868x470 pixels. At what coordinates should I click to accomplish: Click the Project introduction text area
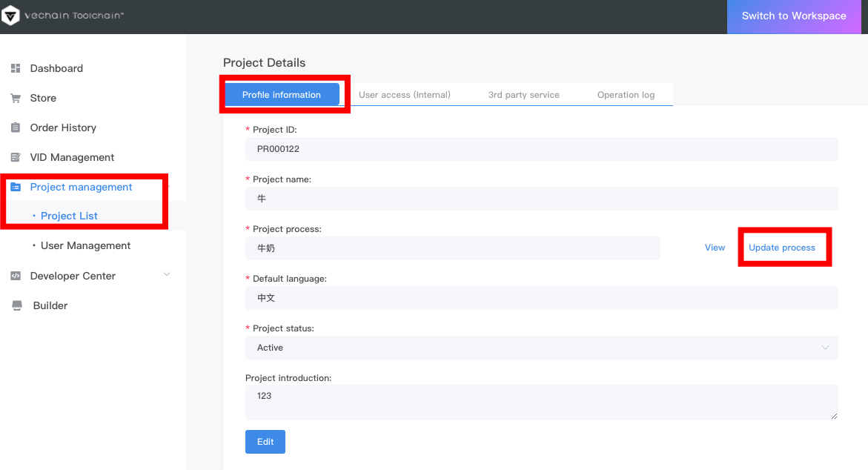tap(541, 403)
